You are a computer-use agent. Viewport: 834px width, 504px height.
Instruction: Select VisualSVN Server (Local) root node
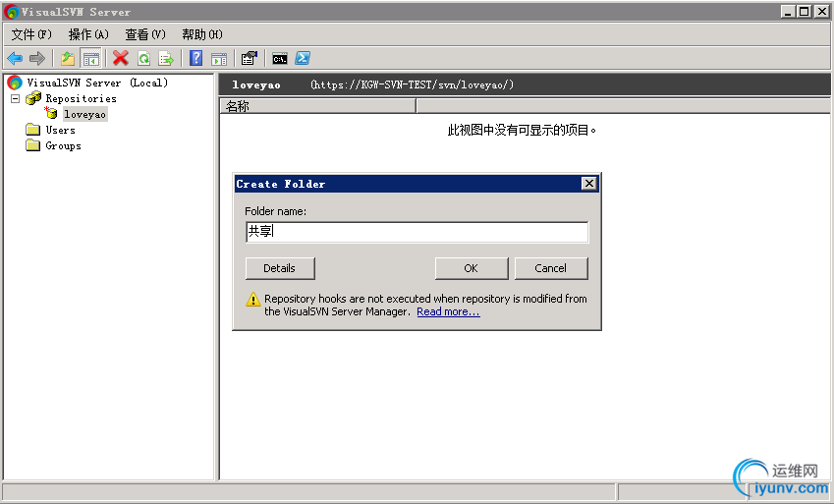(x=97, y=83)
